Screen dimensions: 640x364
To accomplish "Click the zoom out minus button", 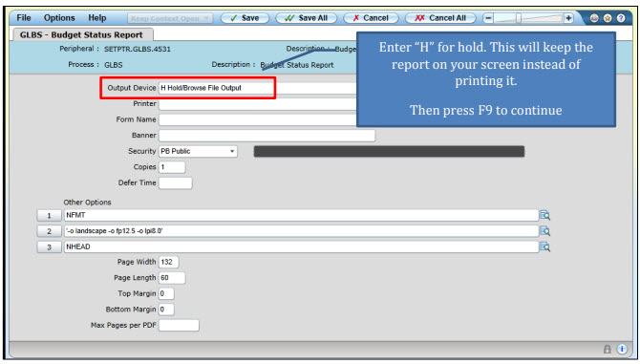I will click(x=488, y=18).
